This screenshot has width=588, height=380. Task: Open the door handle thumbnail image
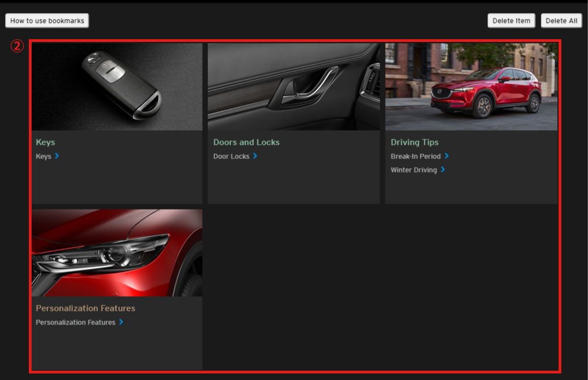293,87
